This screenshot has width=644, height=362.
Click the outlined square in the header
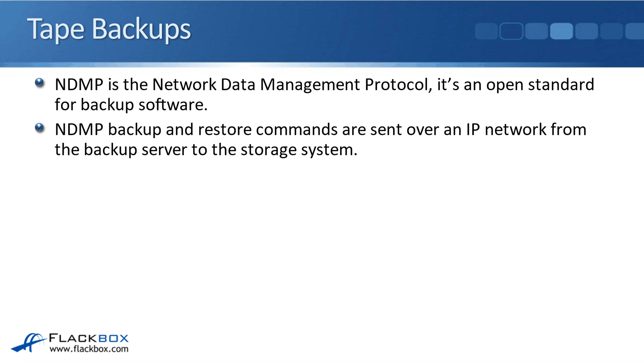(511, 31)
